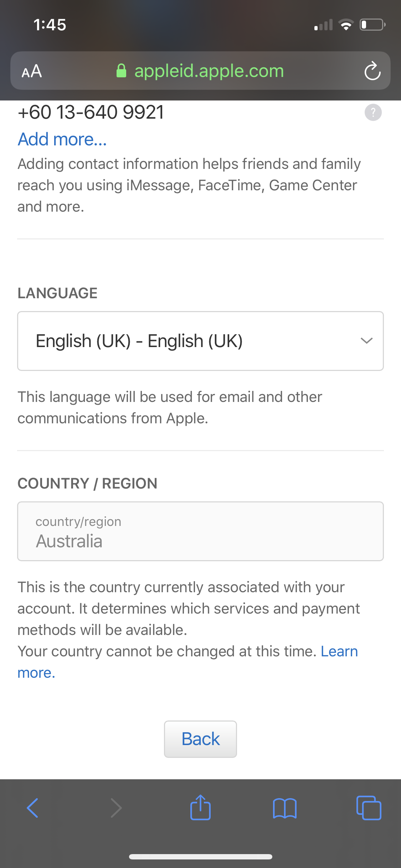This screenshot has width=401, height=868.
Task: Tap the phone number +60 13-640 9921
Action: tap(91, 112)
